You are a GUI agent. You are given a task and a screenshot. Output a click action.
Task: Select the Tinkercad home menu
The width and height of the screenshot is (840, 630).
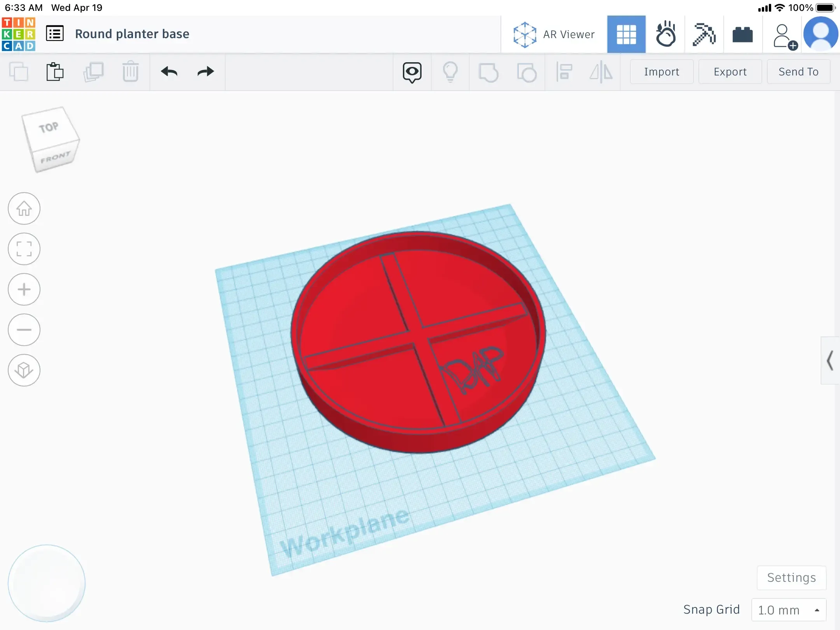[19, 34]
